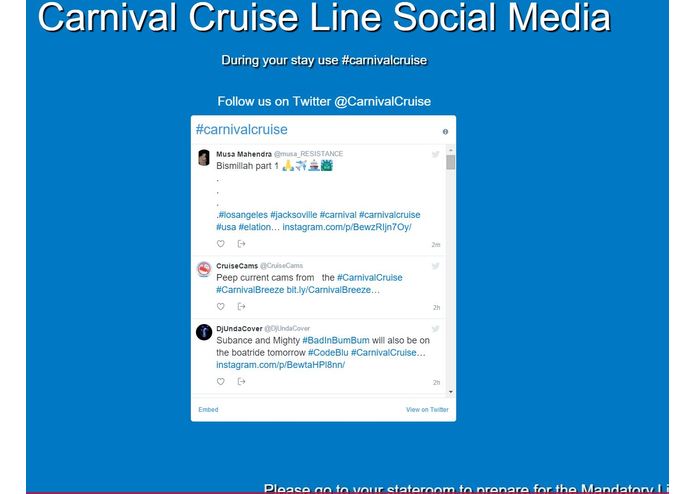Click the widget info icon beside #carnivalcruise header
This screenshot has width=695, height=494.
445,132
